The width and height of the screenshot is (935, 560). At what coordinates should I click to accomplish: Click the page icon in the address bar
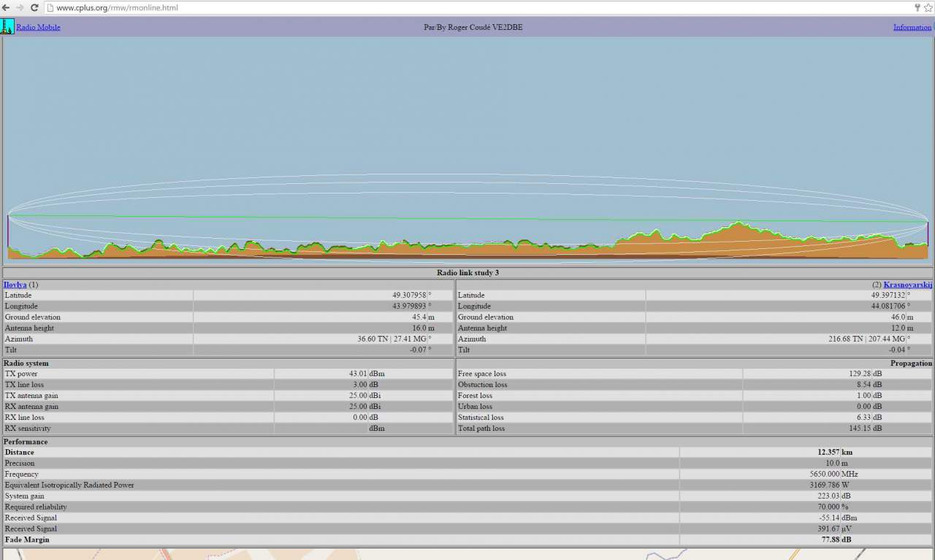point(50,8)
